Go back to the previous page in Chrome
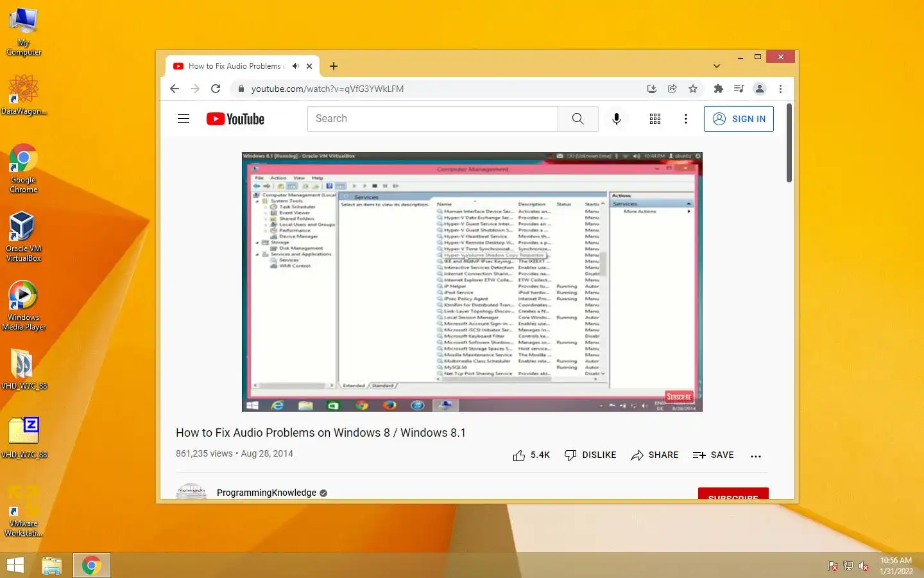The image size is (924, 578). pos(175,89)
